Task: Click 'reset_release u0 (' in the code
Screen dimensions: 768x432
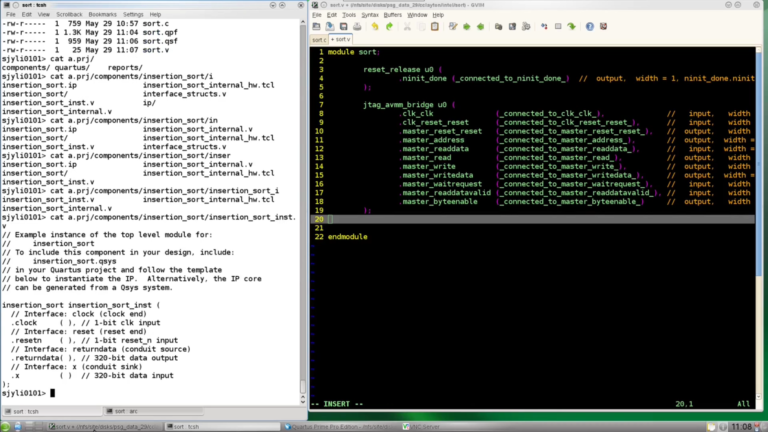Action: point(403,70)
